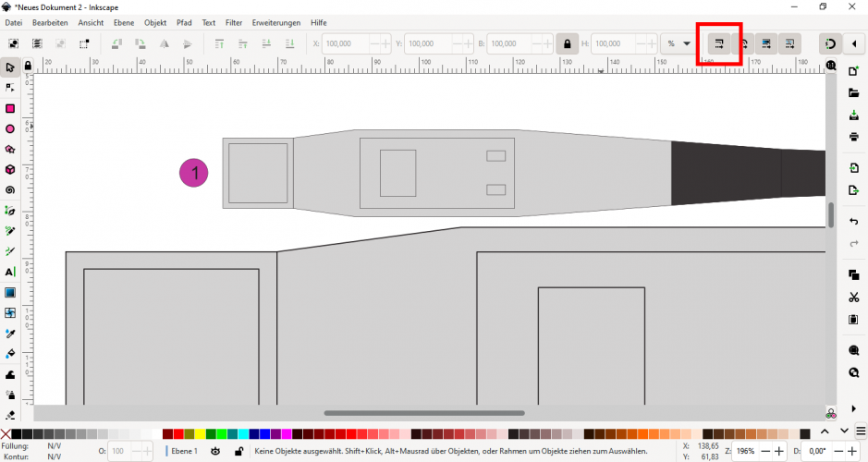
Task: Undo the last action
Action: click(x=853, y=222)
